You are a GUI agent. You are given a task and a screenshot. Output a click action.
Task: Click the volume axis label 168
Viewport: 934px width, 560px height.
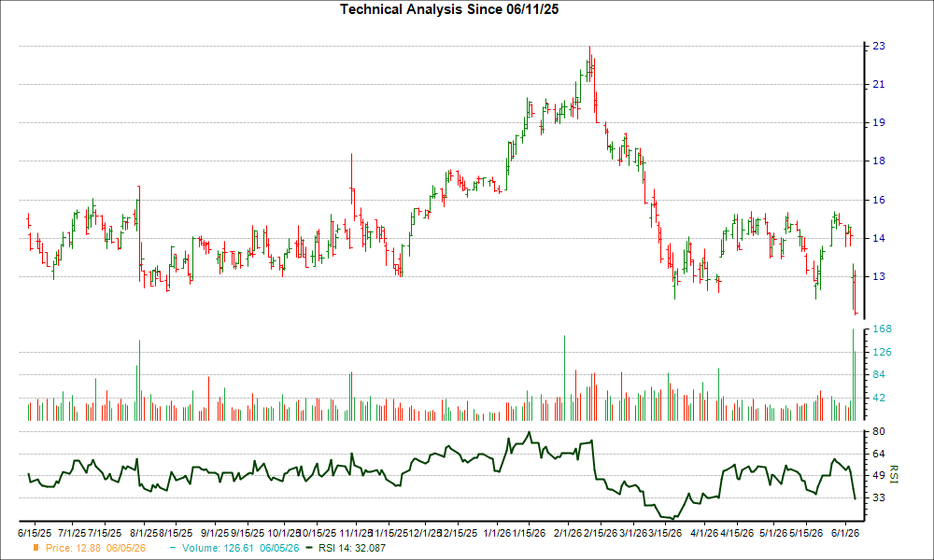click(x=883, y=329)
